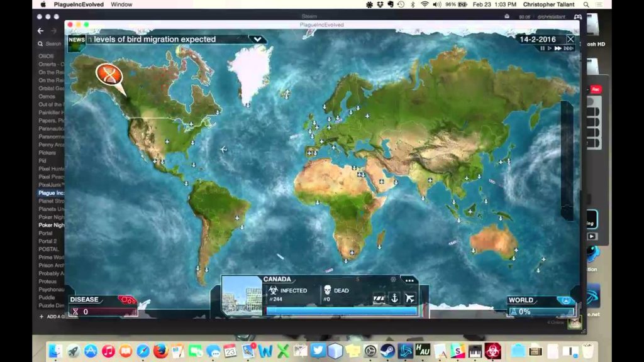Screen dimensions: 644x362
Task: Click the airplane flying over the Atlantic
Action: pyautogui.click(x=223, y=150)
